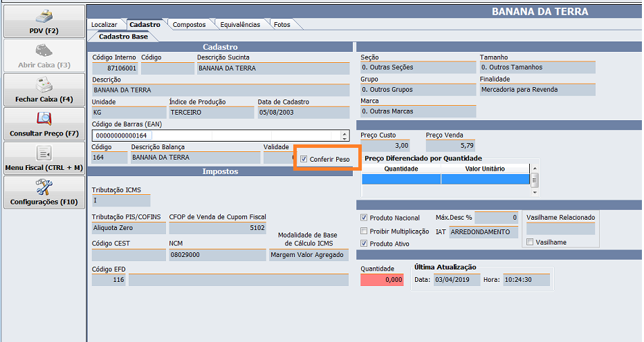Screen dimensions: 644x342
Task: Uncheck the Produto Ativo checkbox
Action: (x=365, y=244)
